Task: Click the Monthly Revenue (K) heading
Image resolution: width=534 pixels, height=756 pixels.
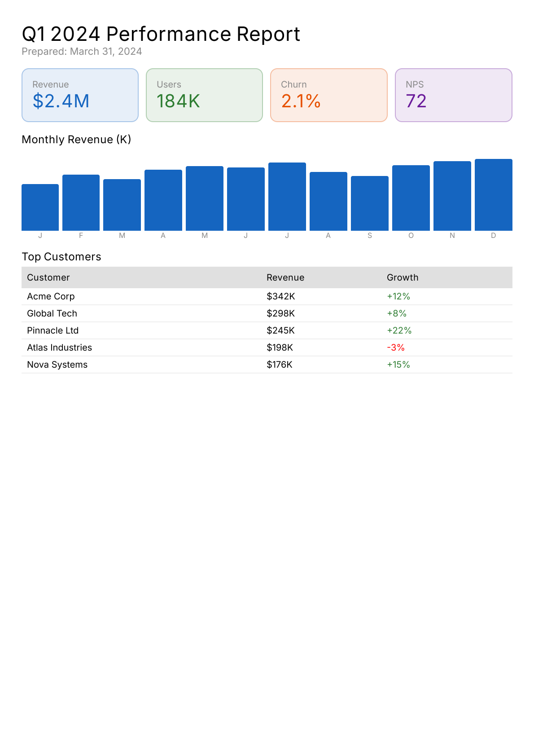Action: coord(76,140)
